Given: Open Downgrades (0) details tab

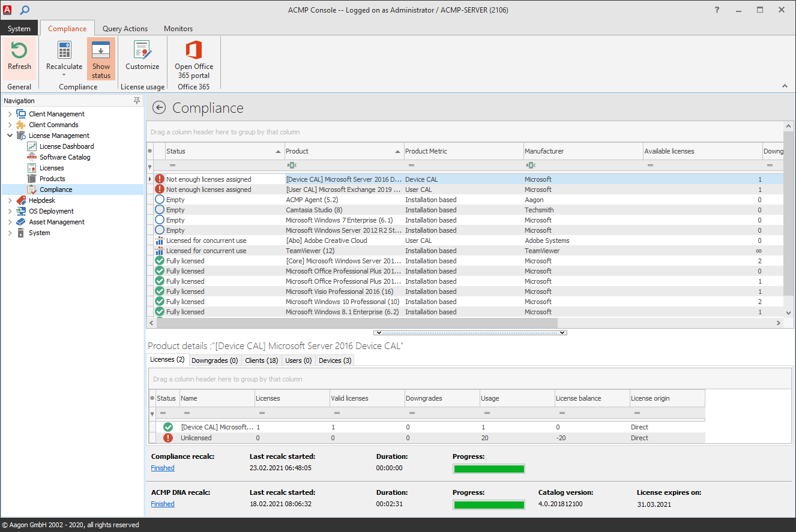Looking at the screenshot, I should pos(214,360).
